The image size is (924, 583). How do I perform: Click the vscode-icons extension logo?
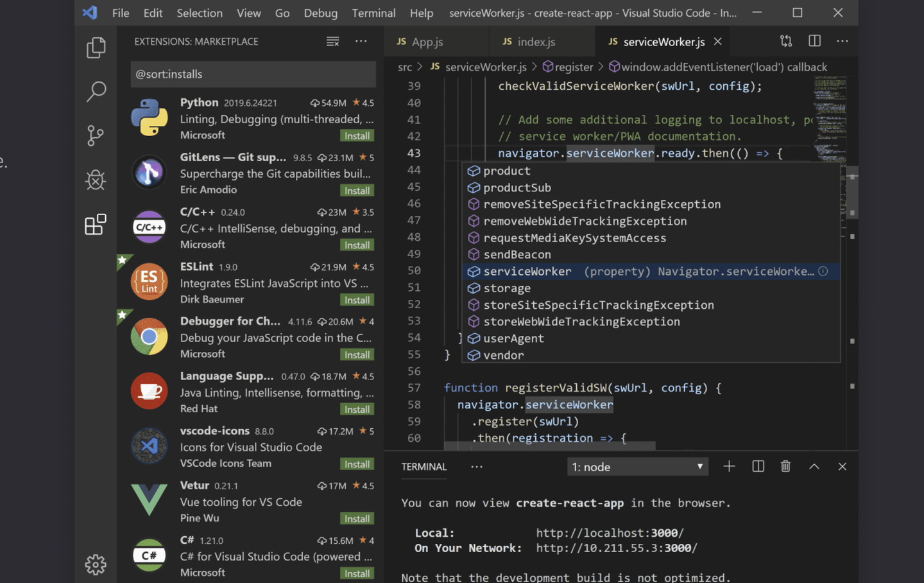click(150, 446)
